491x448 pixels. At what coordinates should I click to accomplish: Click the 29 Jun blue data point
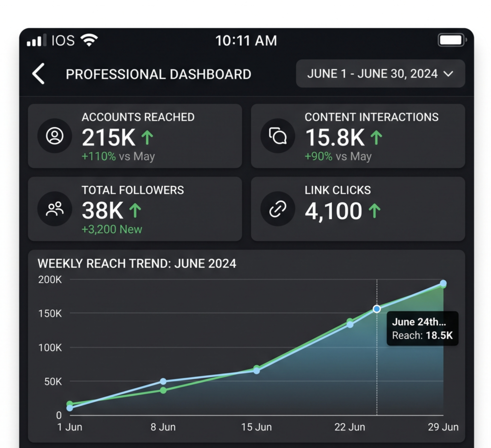(x=443, y=283)
